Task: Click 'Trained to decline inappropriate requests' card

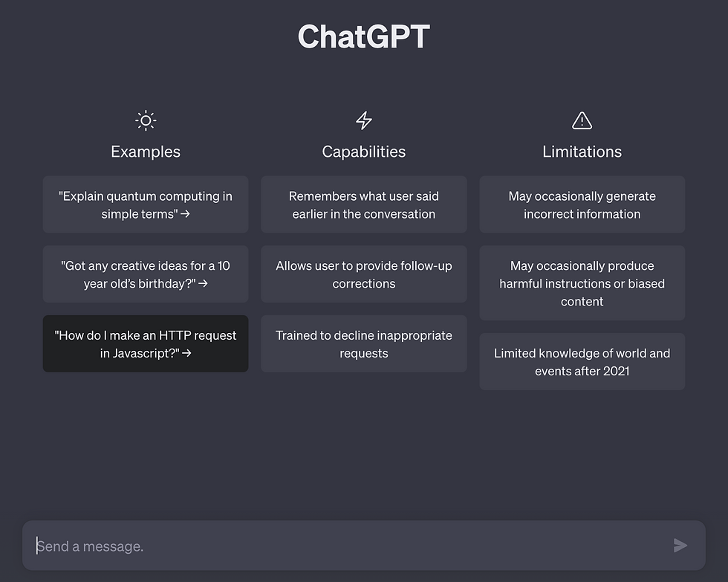Action: click(364, 344)
